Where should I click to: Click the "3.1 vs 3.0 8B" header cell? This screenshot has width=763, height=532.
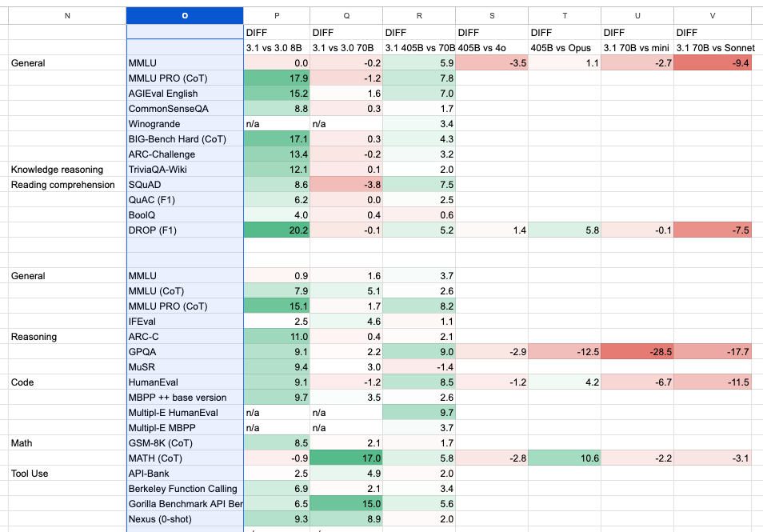click(277, 48)
